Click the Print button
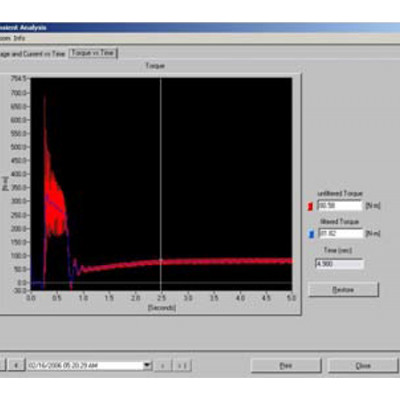The width and height of the screenshot is (400, 400). tap(286, 366)
